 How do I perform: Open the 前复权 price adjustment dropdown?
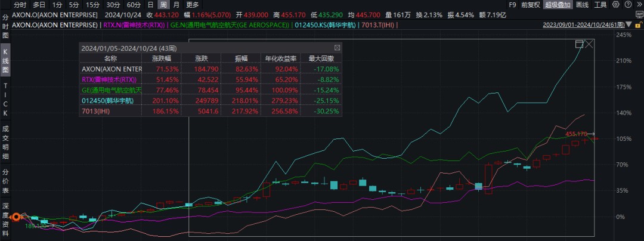[531, 5]
